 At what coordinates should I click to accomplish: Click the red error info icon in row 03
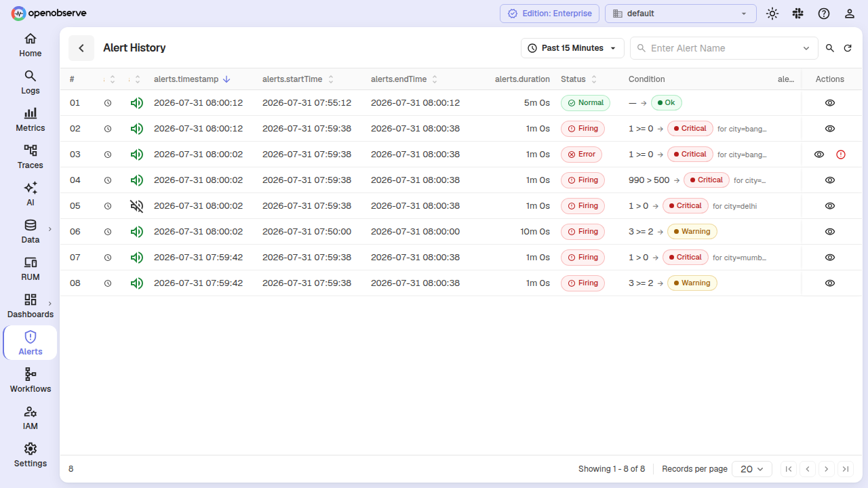pyautogui.click(x=841, y=155)
